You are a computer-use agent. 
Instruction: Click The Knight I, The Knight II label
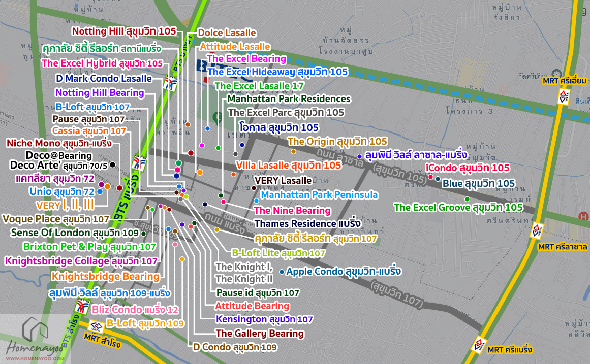coord(244,273)
